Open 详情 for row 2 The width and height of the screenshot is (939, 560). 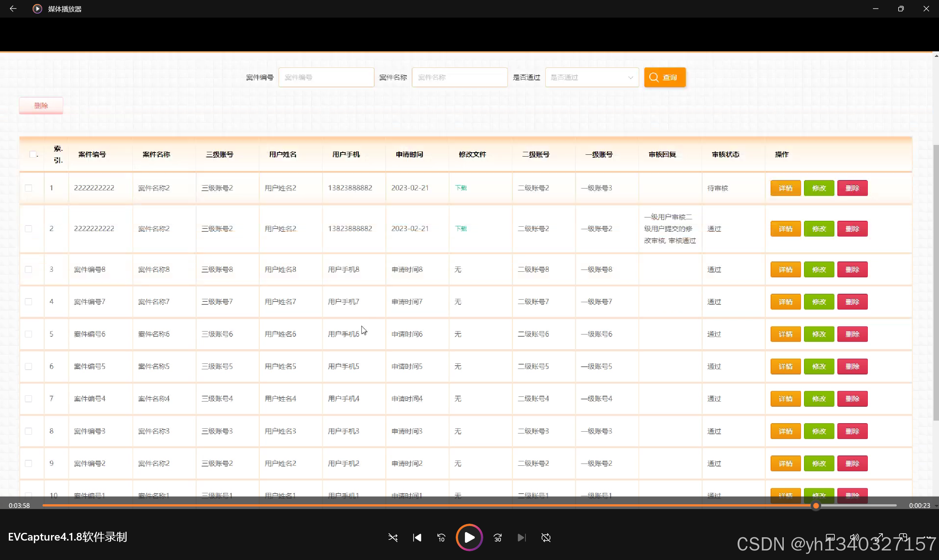click(x=785, y=229)
